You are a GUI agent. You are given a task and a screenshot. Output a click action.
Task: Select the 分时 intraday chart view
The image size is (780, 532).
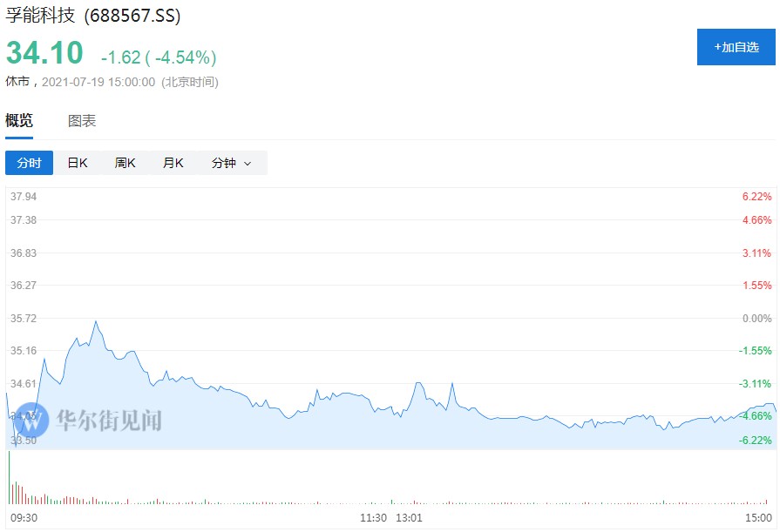click(x=29, y=163)
